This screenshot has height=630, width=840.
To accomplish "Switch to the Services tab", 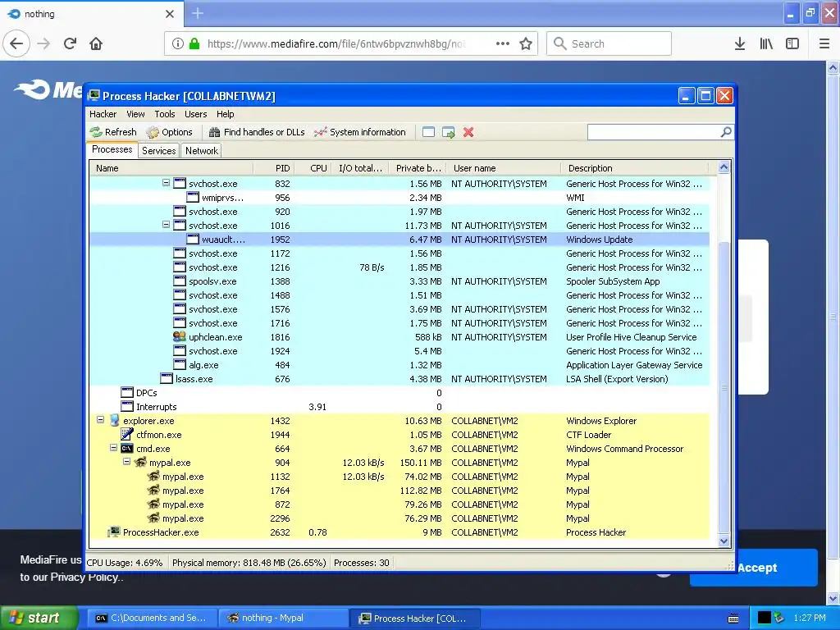I will pos(159,151).
